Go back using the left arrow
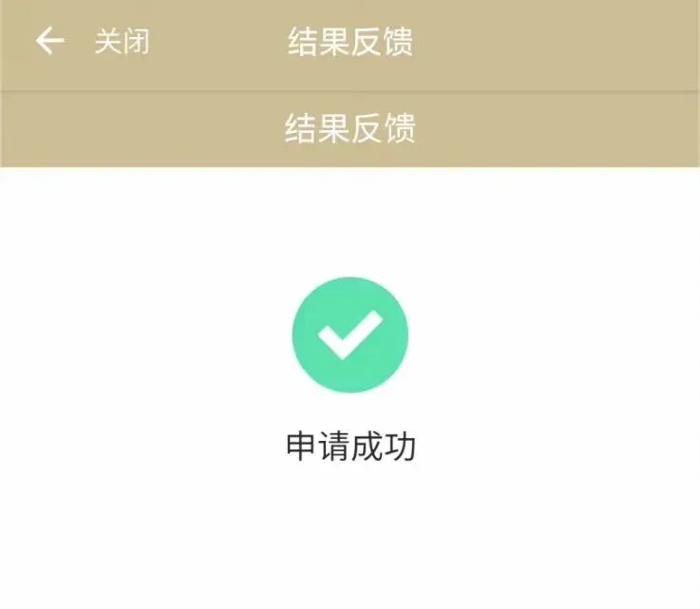The width and height of the screenshot is (700, 609). tap(50, 41)
